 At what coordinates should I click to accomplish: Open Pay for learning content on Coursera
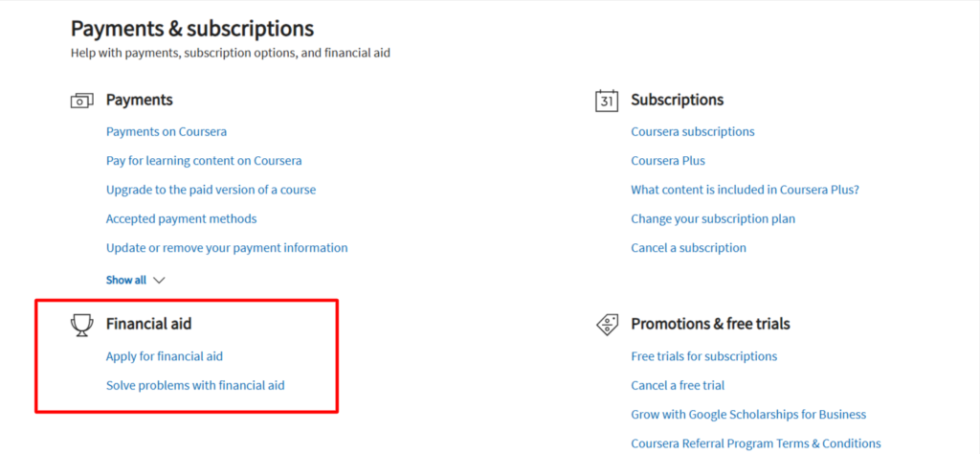tap(204, 161)
